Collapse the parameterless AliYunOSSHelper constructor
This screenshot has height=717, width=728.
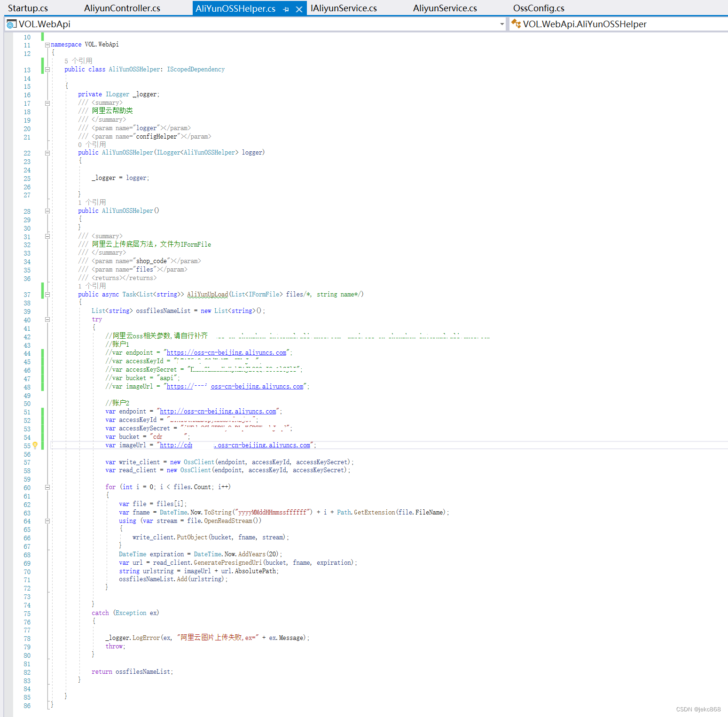point(47,211)
